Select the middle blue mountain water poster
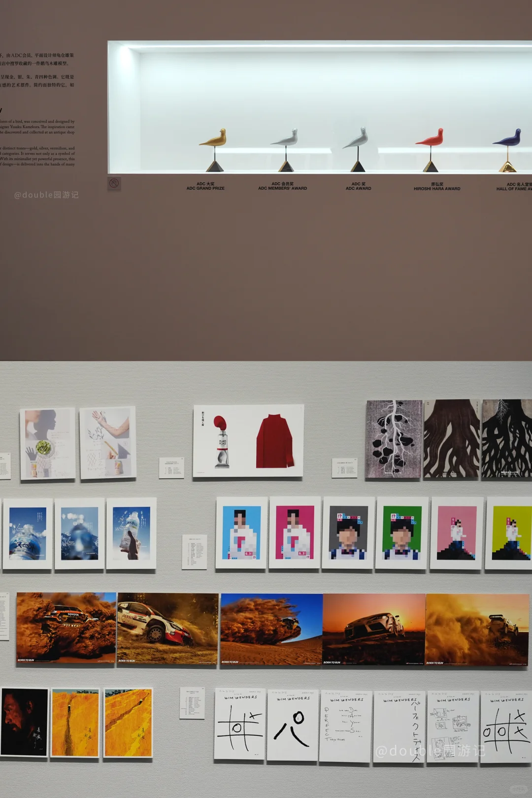 (x=80, y=533)
